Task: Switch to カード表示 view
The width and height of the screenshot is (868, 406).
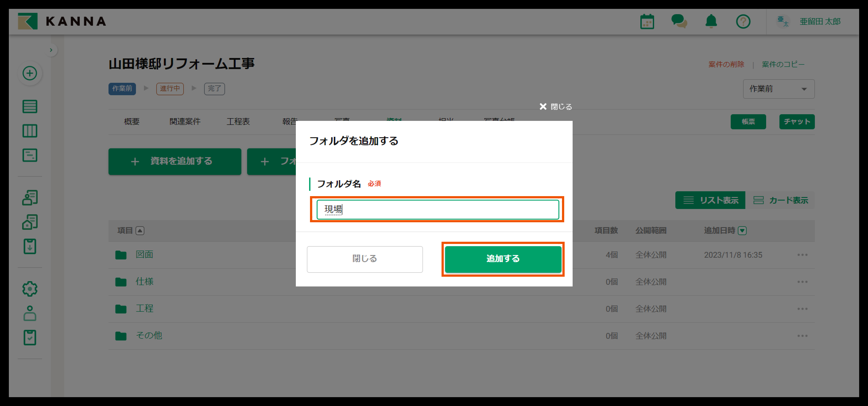Action: click(780, 200)
